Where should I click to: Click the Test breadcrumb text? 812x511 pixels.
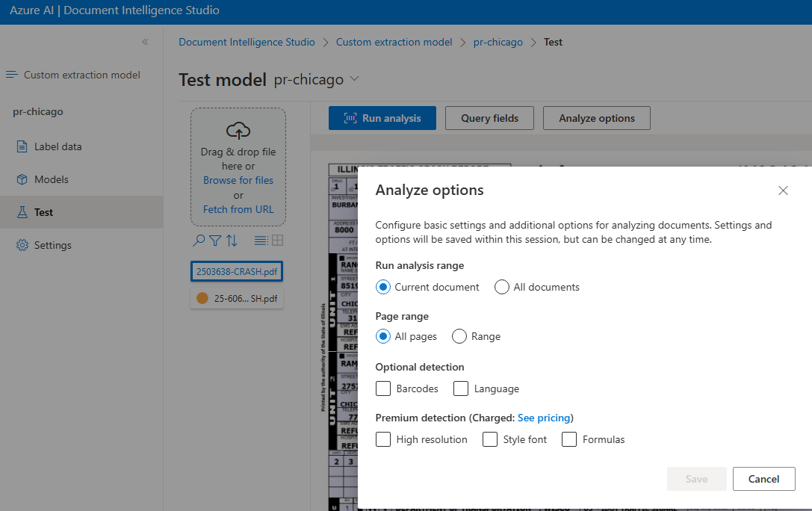point(553,42)
